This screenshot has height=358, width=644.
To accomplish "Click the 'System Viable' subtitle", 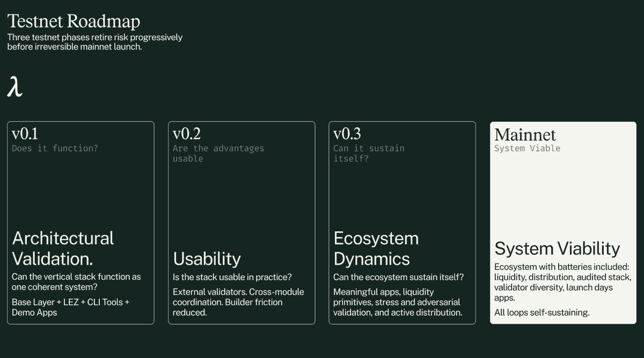I will pos(527,148).
